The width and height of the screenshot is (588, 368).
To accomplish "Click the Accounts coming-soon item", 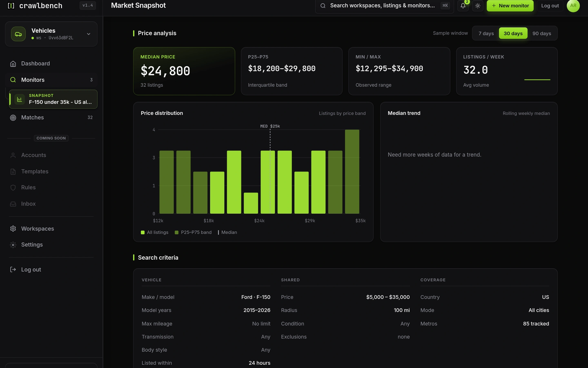I will (51, 155).
